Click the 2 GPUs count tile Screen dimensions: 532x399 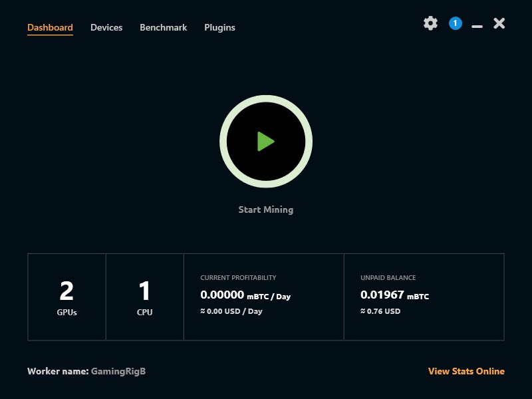[67, 297]
